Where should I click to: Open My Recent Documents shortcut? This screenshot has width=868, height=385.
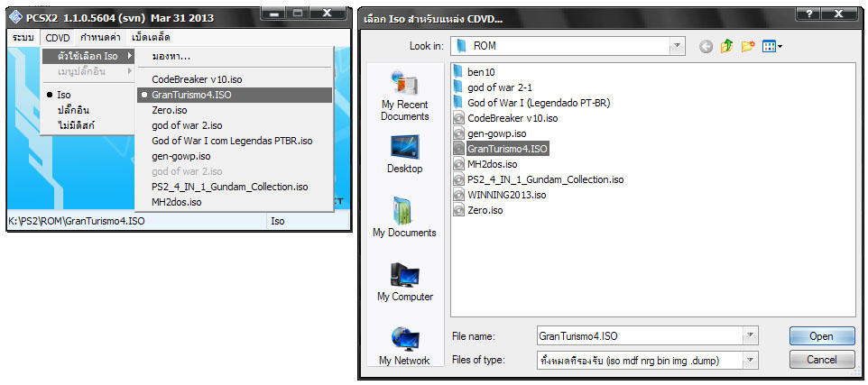click(405, 96)
